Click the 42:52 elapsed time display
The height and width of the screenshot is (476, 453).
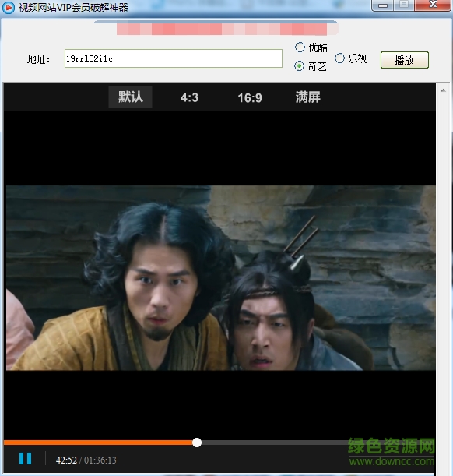66,460
